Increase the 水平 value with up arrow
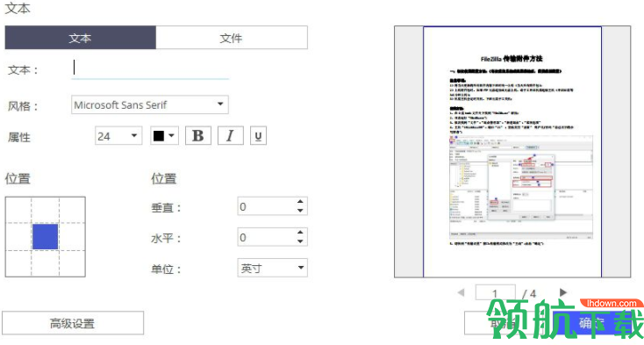Image resolution: width=644 pixels, height=345 pixels. pos(301,233)
